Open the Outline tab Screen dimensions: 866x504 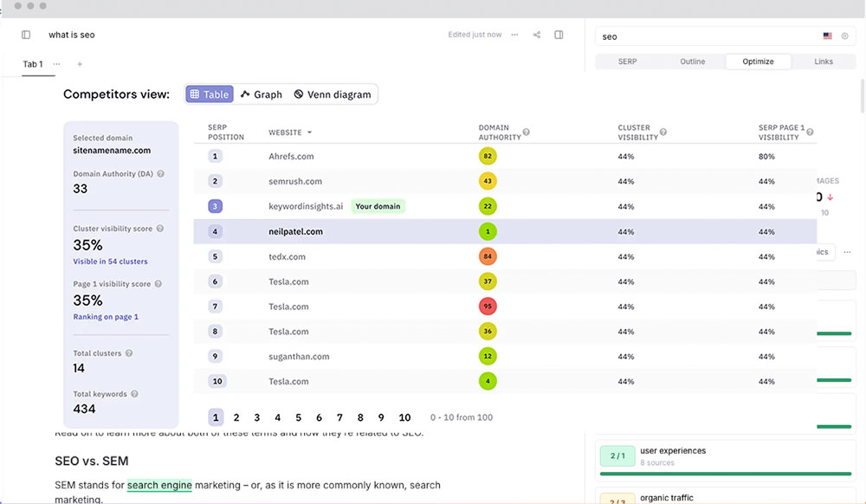693,61
